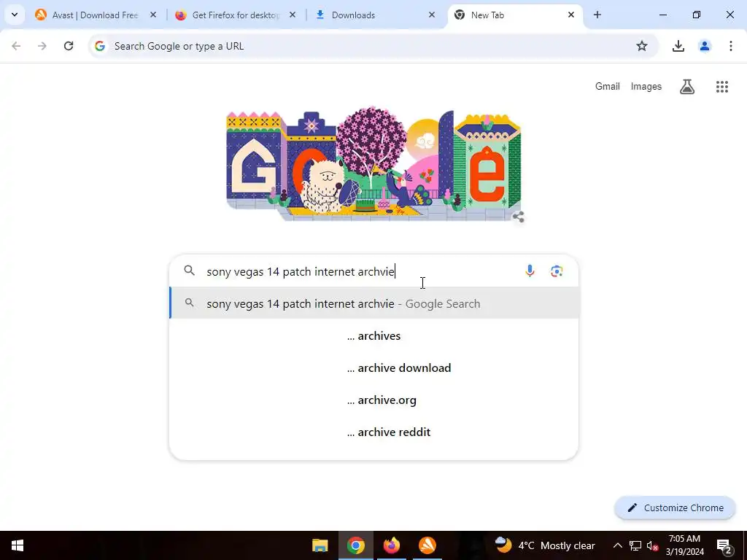Open the network status tray icon
The width and height of the screenshot is (747, 560).
(x=635, y=545)
